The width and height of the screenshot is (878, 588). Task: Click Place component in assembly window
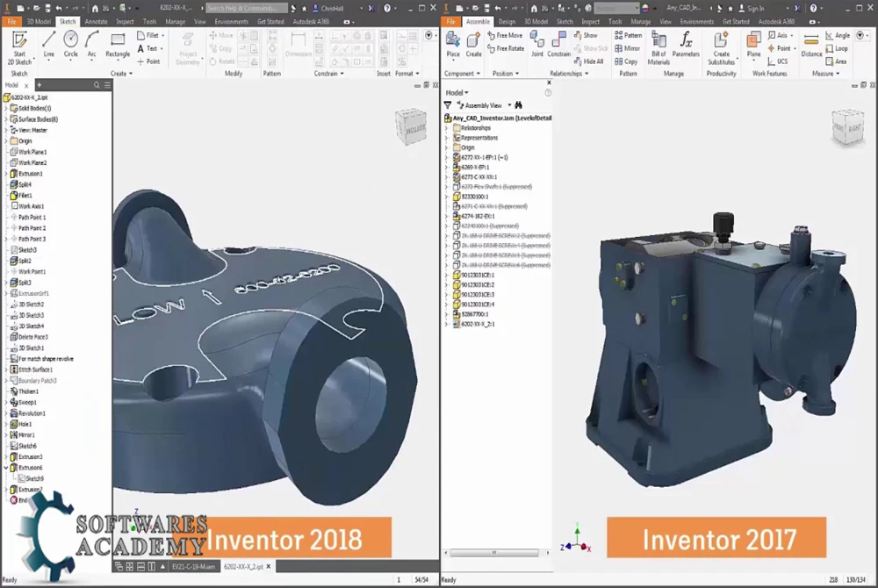tap(453, 45)
